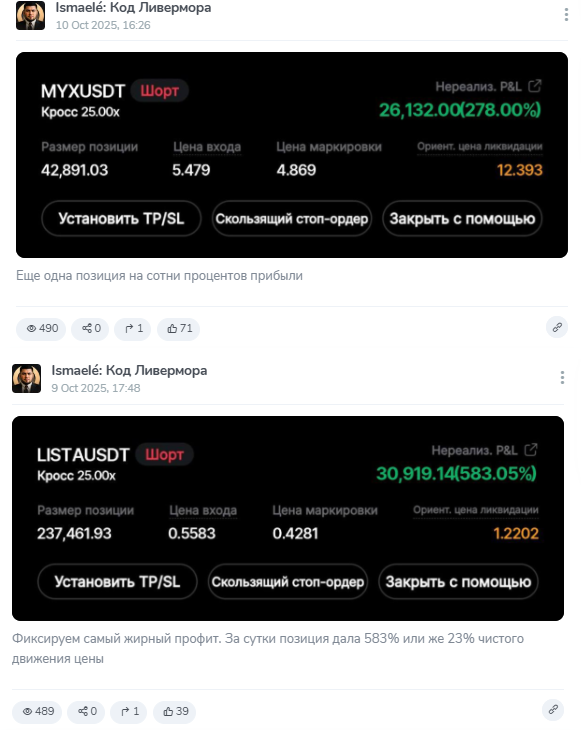Click the forward count on the LISTAUSDT post
581x730 pixels.
point(128,712)
